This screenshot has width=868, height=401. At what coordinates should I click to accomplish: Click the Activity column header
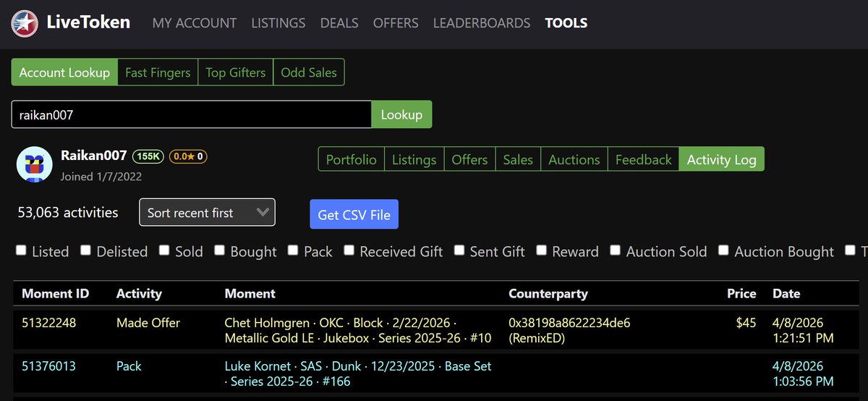[x=139, y=294]
